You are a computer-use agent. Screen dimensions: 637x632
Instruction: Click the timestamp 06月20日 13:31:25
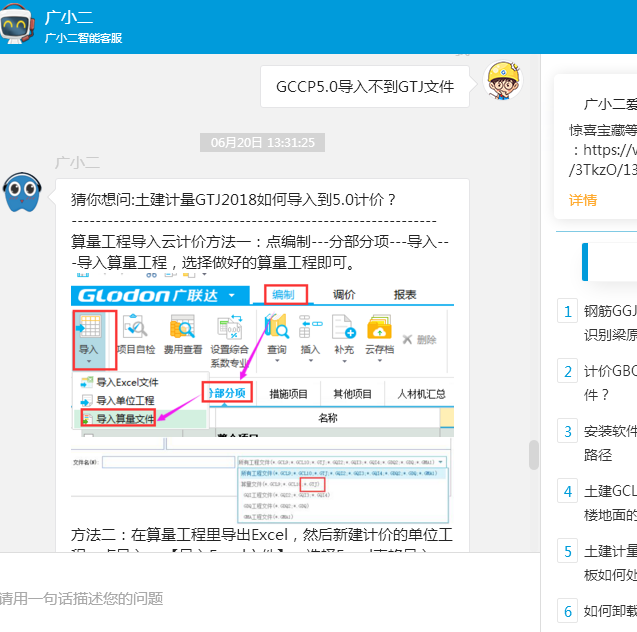point(262,143)
